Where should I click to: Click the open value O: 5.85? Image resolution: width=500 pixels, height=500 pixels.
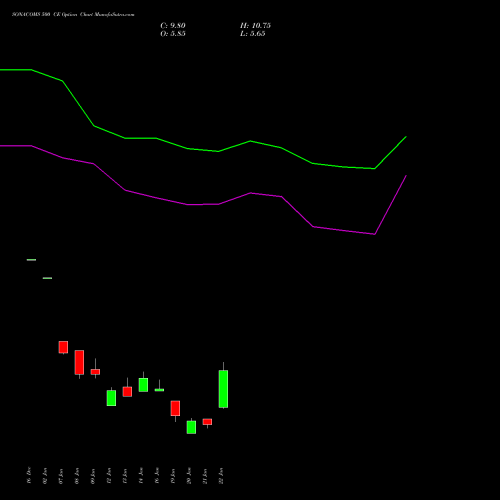point(173,34)
